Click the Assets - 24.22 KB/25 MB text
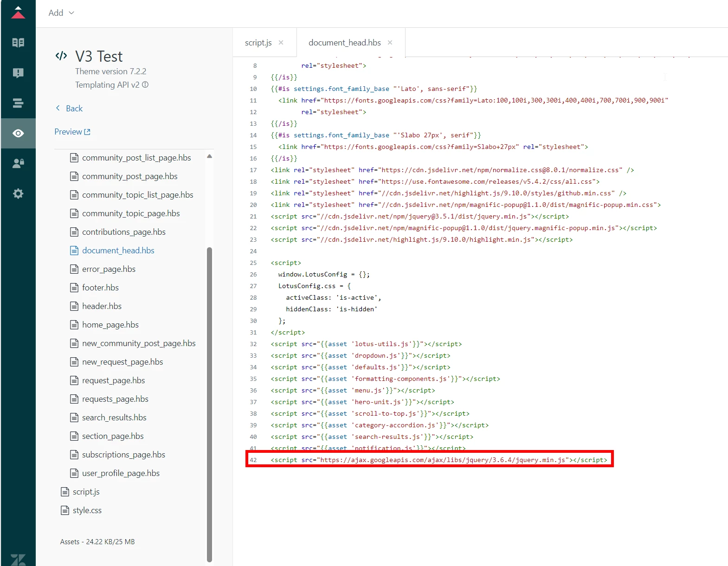 [x=97, y=542]
